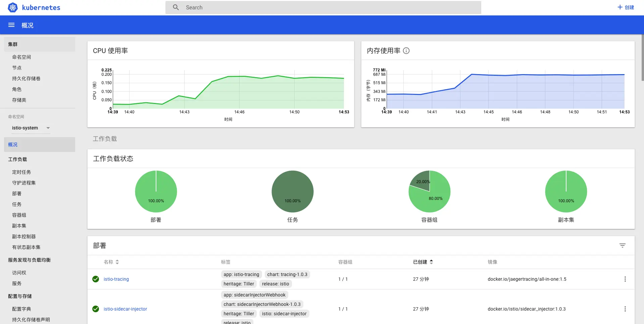
Task: Click the plus 创建 create button
Action: [x=626, y=7]
